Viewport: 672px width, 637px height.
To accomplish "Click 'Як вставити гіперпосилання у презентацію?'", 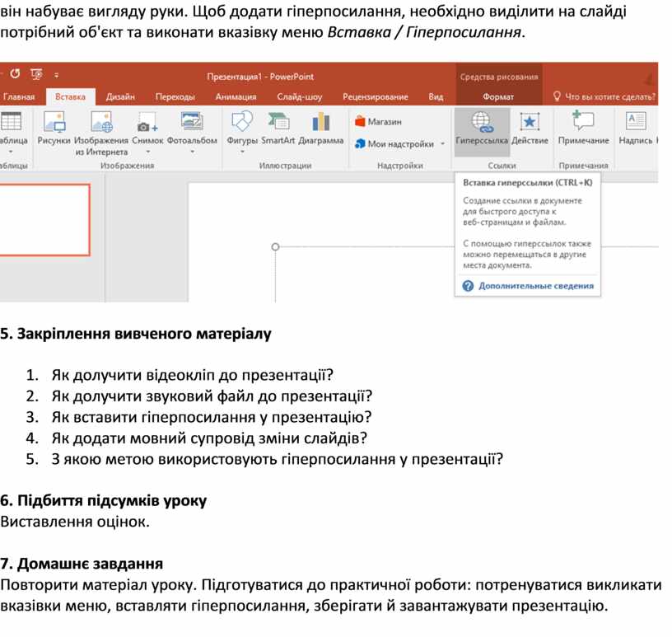I will coord(212,417).
